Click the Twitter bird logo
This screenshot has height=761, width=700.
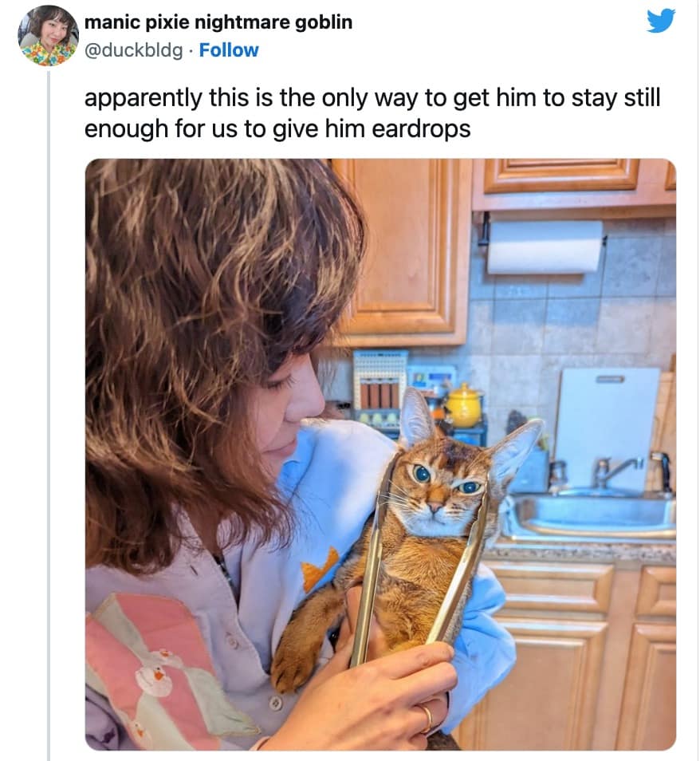pos(661,20)
